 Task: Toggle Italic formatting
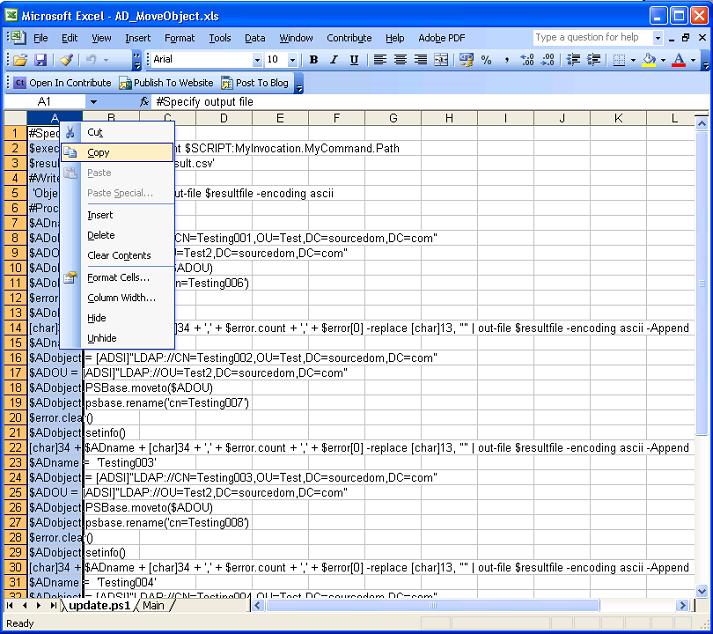pyautogui.click(x=334, y=60)
